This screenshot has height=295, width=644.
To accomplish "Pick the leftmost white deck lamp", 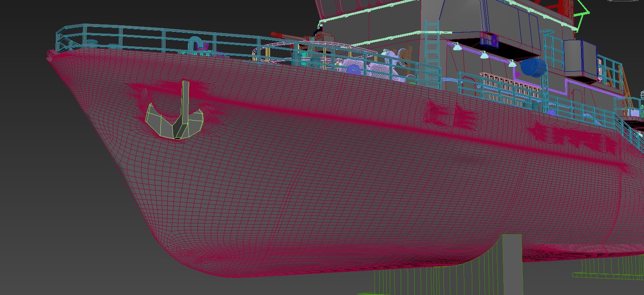I will (457, 46).
